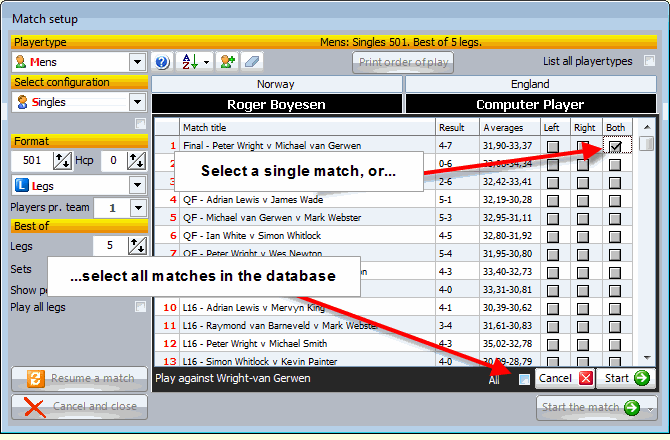Toggle the Play all legs checkbox

[140, 307]
